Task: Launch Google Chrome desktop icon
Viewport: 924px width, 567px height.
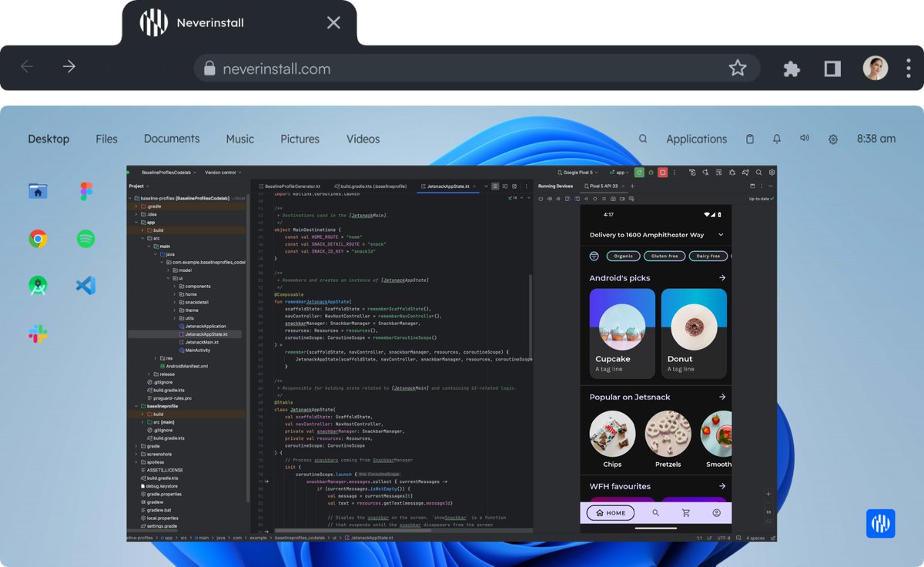Action: 38,239
